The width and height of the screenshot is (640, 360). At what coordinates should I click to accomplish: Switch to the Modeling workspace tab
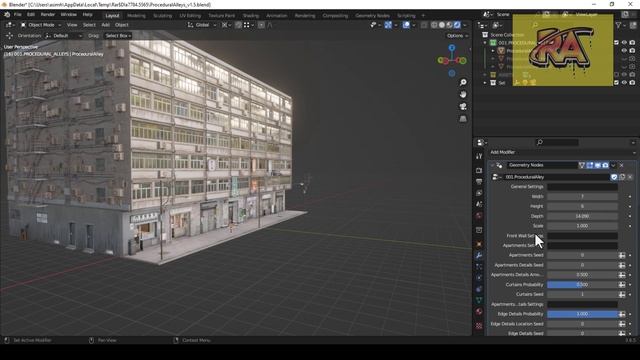click(x=136, y=16)
